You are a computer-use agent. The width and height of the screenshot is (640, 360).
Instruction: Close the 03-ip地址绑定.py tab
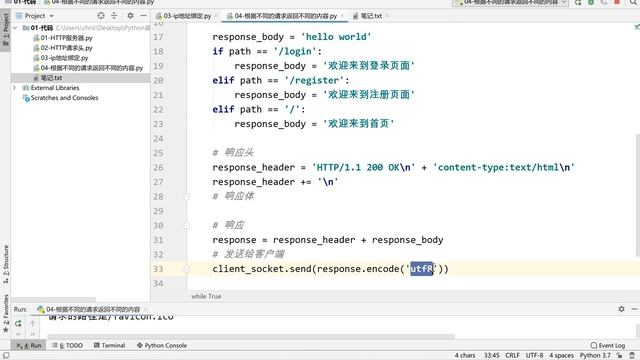click(216, 16)
